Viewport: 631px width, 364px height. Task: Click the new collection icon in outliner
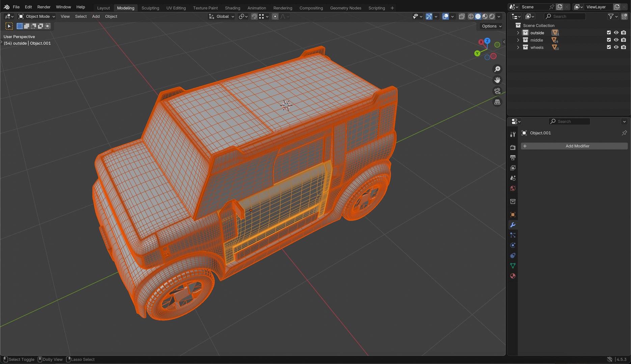coord(624,16)
